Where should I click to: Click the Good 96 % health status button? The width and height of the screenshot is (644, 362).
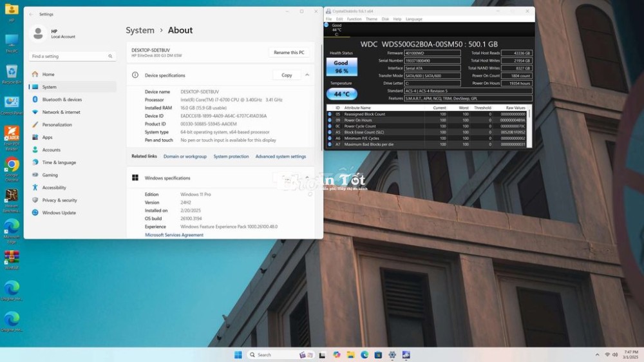(341, 66)
